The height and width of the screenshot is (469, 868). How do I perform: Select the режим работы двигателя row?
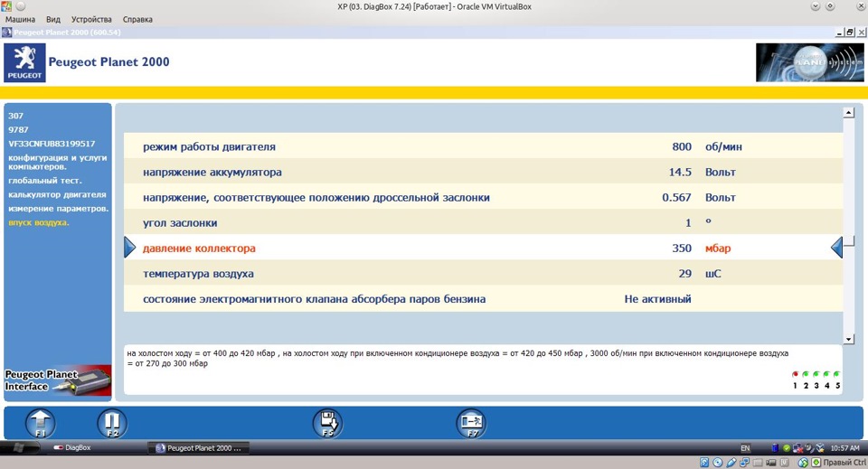tap(483, 146)
